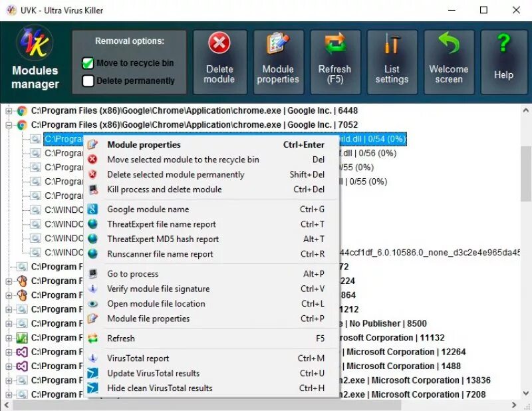The image size is (532, 411).
Task: Click Chrome icon of process 6448
Action: pyautogui.click(x=22, y=110)
